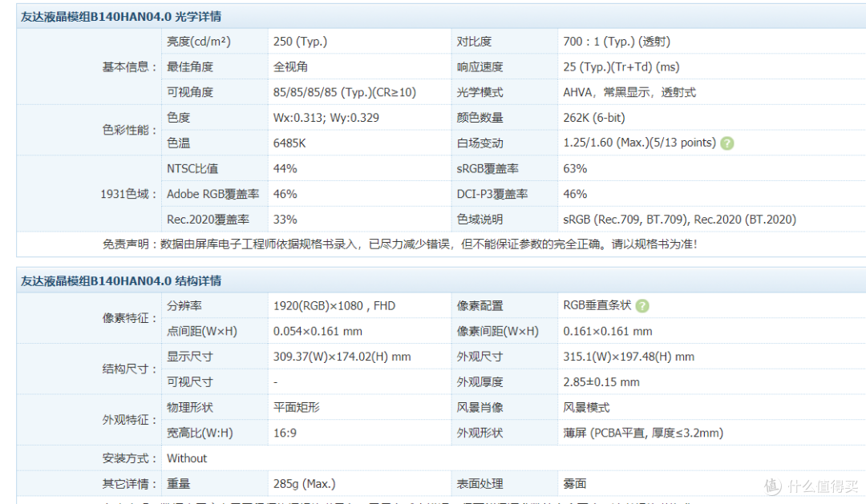Select orientation value 风景模式
The height and width of the screenshot is (504, 866).
(x=586, y=407)
